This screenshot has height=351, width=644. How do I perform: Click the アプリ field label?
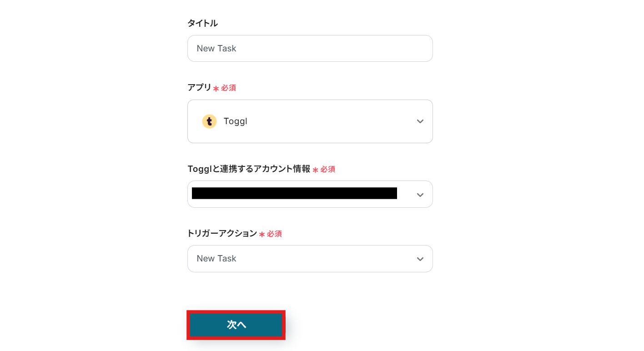click(x=199, y=87)
